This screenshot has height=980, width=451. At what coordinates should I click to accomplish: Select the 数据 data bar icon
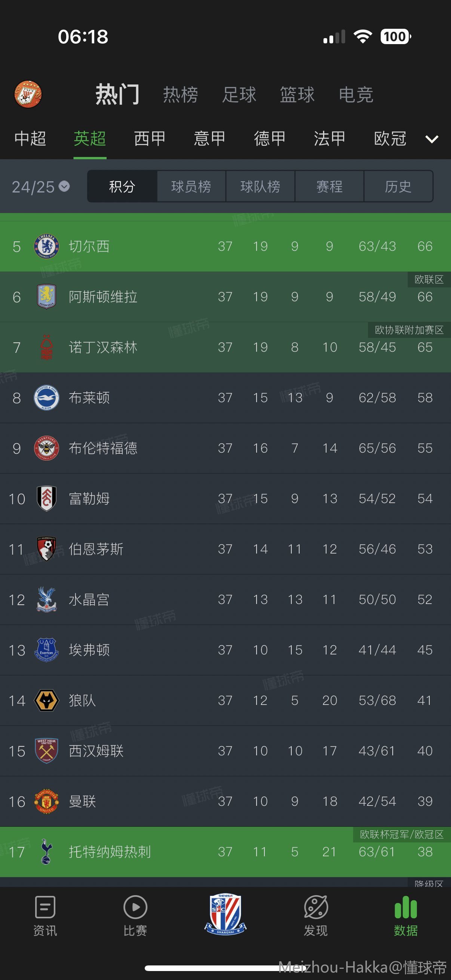coord(406,907)
